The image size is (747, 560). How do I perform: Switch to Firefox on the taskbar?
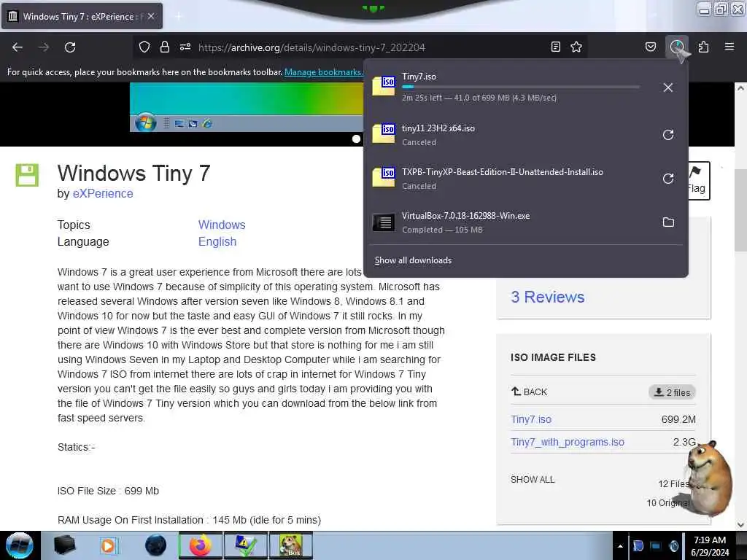tap(201, 545)
